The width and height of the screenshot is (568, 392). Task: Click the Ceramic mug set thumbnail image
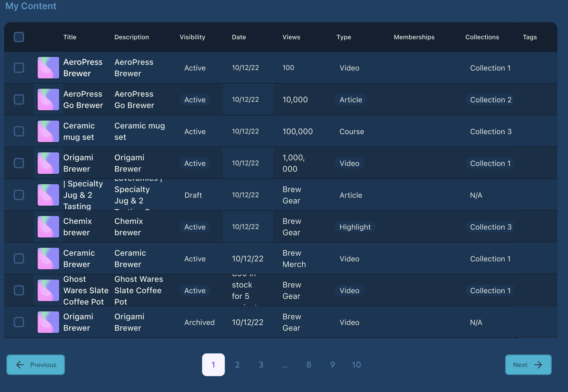pyautogui.click(x=48, y=131)
